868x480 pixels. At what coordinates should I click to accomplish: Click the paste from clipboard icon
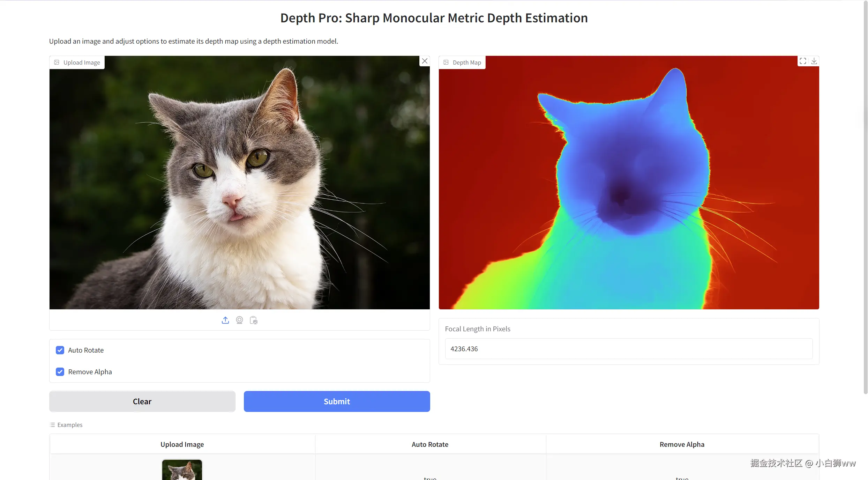tap(254, 320)
